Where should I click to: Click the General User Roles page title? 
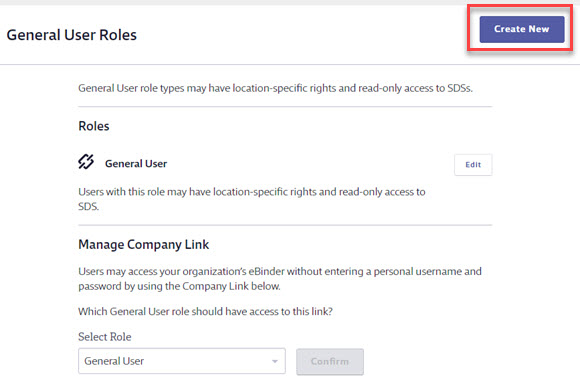[x=72, y=35]
